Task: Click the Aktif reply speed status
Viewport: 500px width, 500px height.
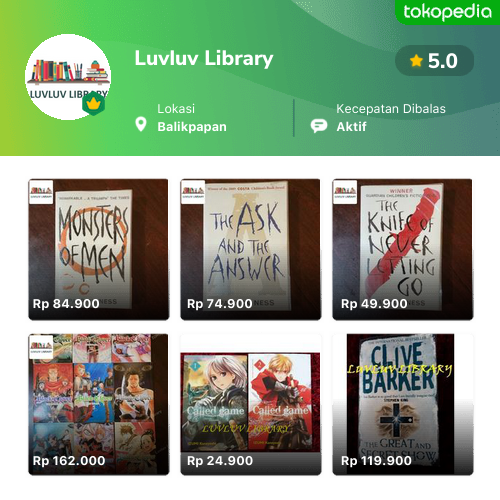Action: 351,127
